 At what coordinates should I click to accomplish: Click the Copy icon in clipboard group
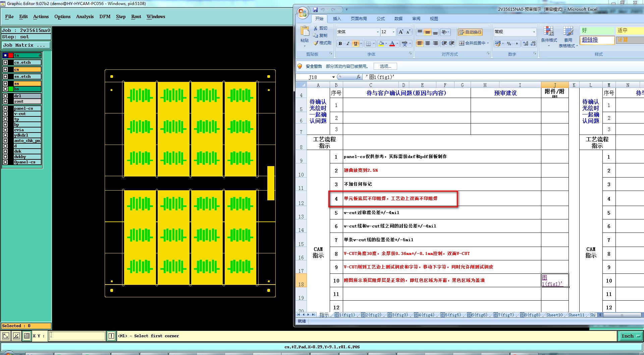[x=316, y=36]
